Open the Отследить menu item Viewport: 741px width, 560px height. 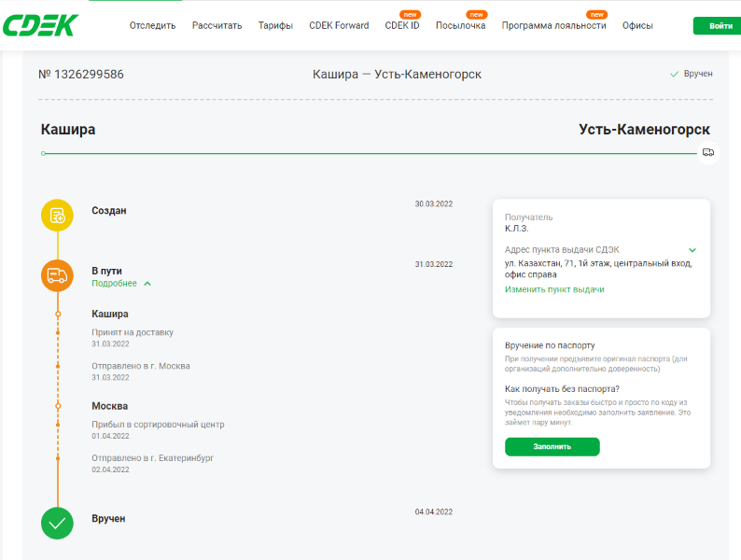pos(152,25)
